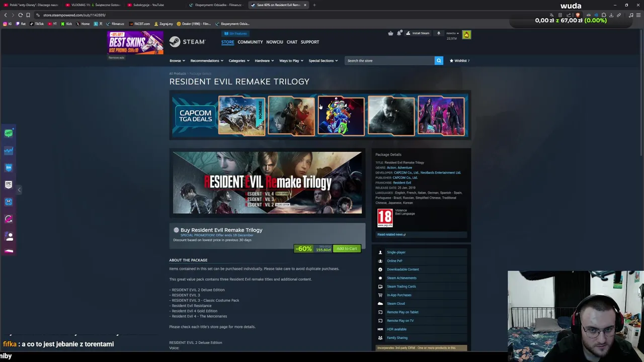Open the Monster Hunter banner thumbnail
644x362 pixels.
[x=242, y=116]
